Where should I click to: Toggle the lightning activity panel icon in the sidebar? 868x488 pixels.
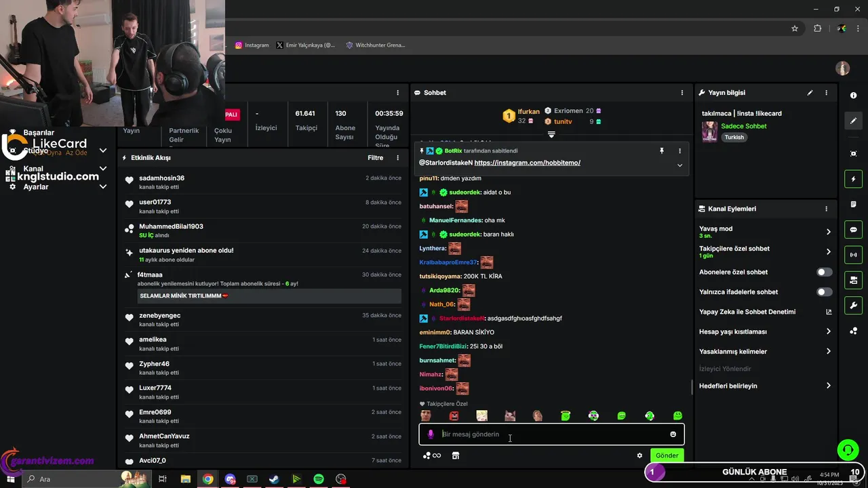coord(853,180)
